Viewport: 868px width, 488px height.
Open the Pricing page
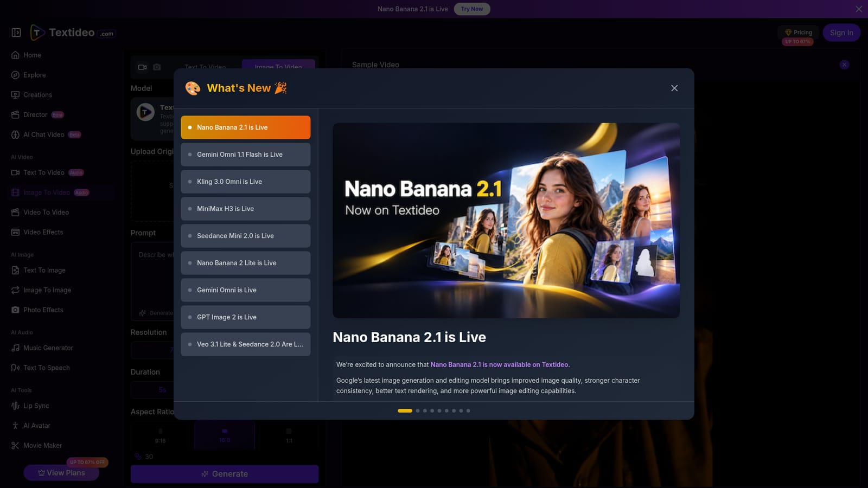798,33
